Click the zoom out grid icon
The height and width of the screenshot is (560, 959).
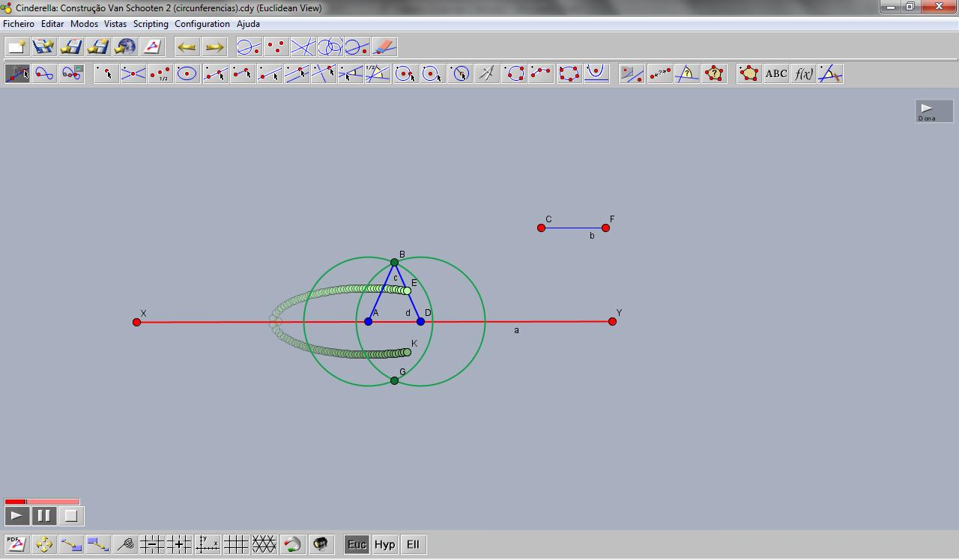pos(152,544)
